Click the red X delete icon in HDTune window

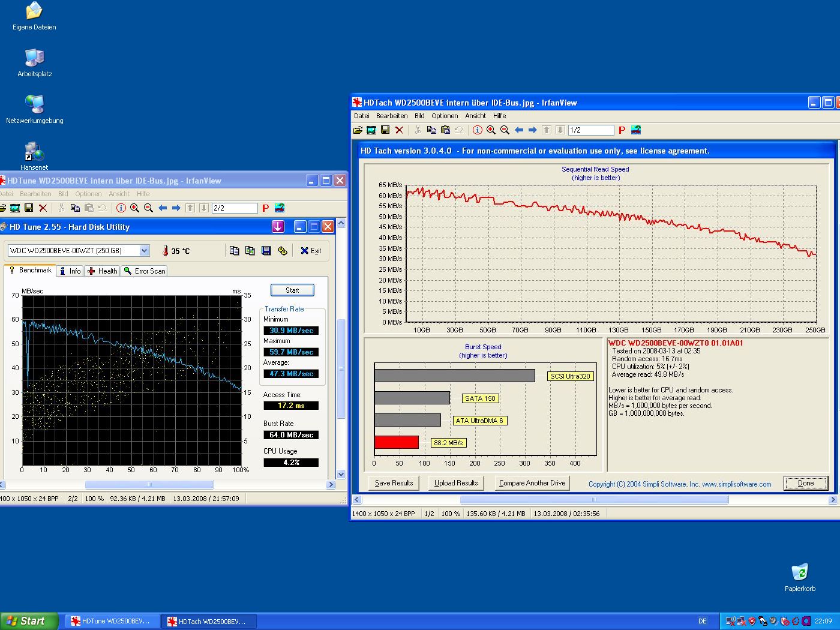coord(43,208)
